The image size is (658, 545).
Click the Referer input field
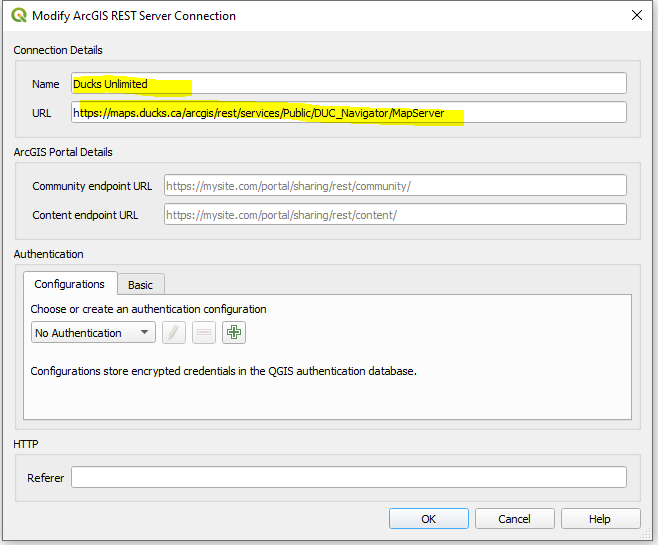(x=349, y=477)
